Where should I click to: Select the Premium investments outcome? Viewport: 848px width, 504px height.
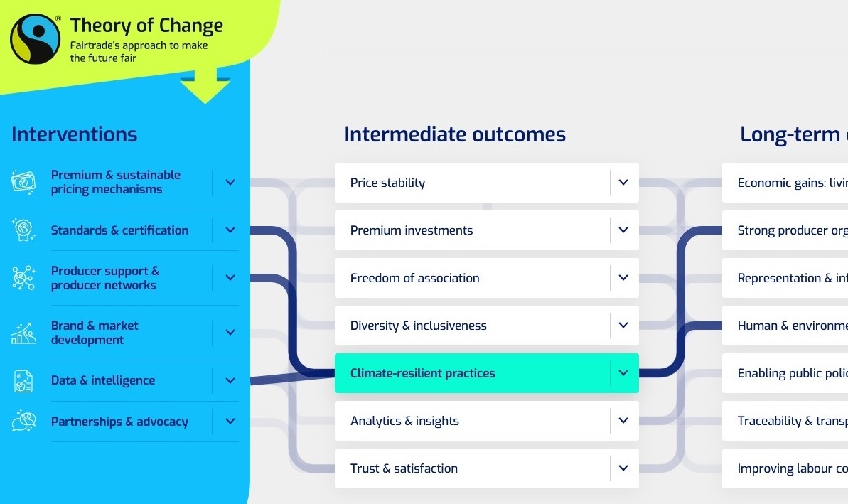tap(487, 230)
